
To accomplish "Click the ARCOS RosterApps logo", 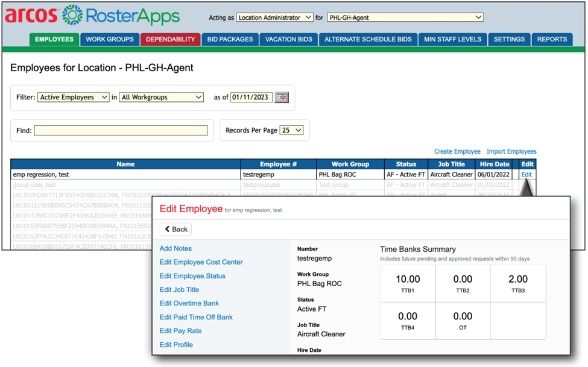I will pyautogui.click(x=92, y=16).
